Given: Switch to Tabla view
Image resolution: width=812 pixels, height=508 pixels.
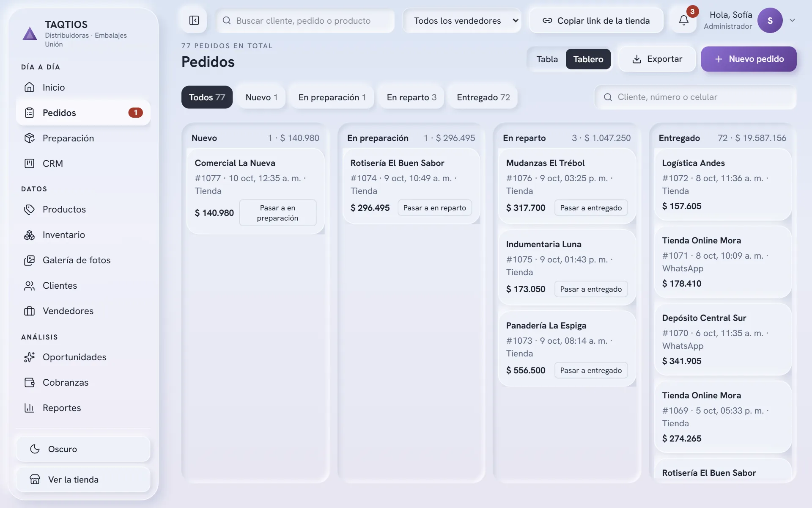Looking at the screenshot, I should [x=547, y=59].
